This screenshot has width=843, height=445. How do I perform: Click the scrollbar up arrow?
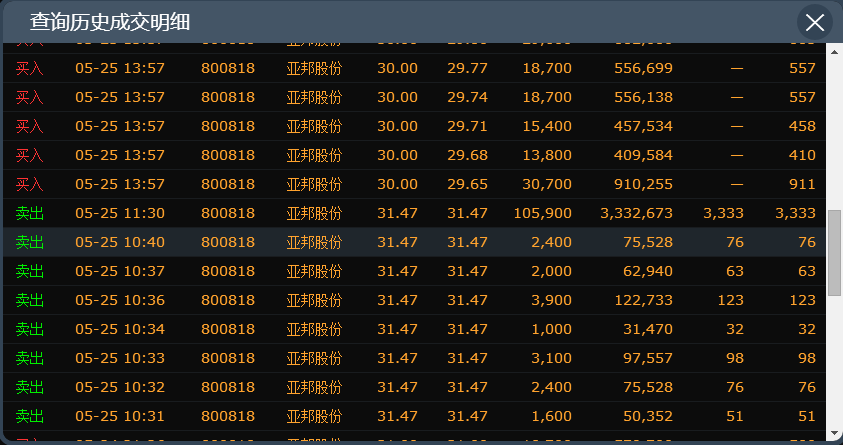[x=834, y=52]
